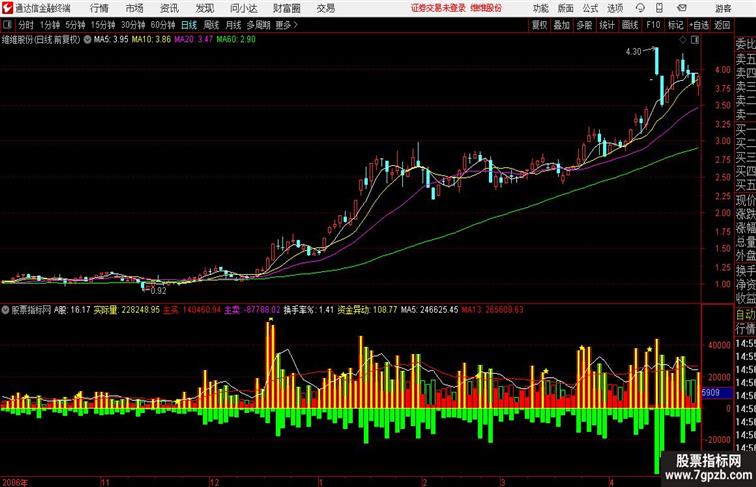Click the 画线 drawing toolbar button
Image resolution: width=756 pixels, height=487 pixels.
point(630,25)
